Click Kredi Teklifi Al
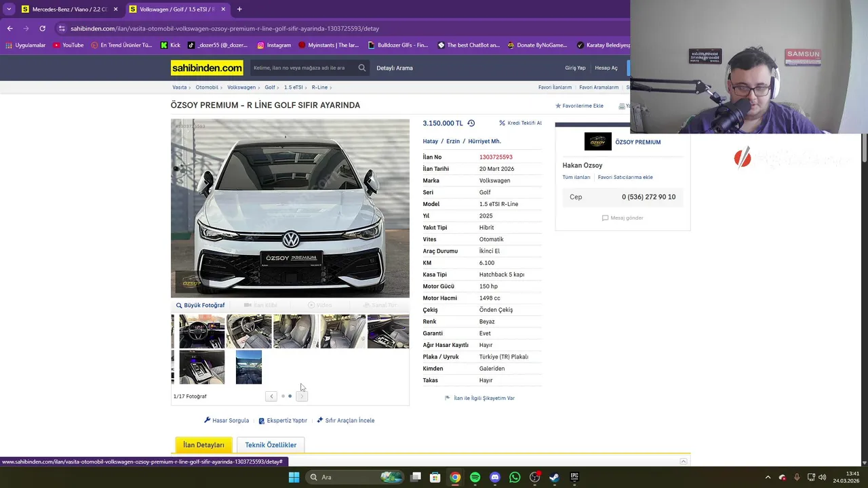 [x=520, y=123]
